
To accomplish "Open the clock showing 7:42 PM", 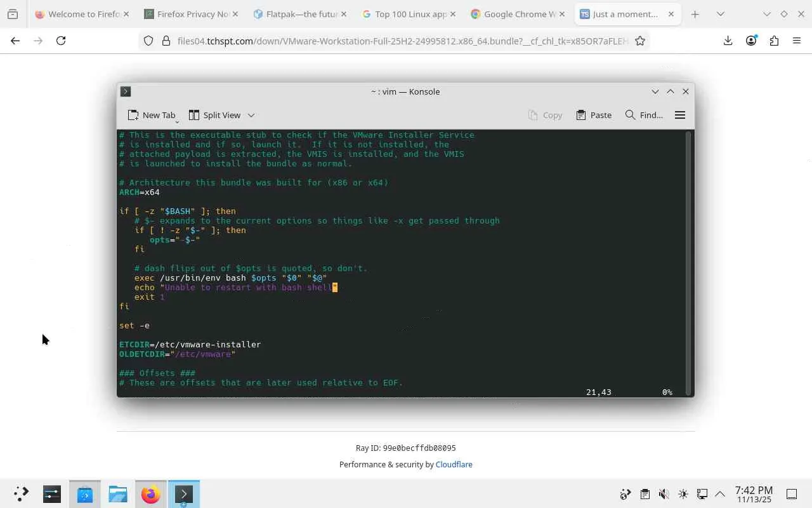I will [754, 494].
